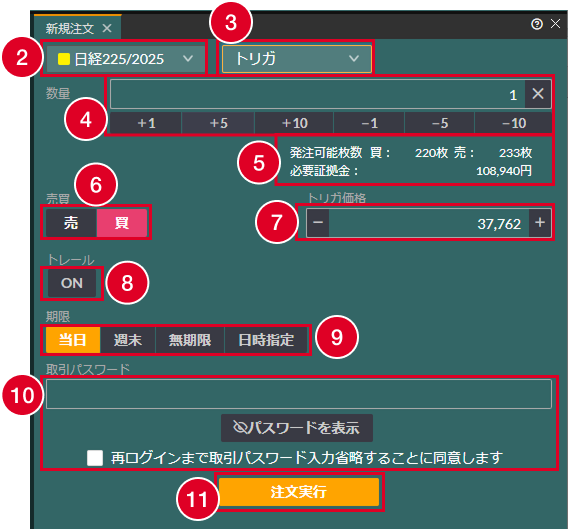Image resolution: width=568 pixels, height=529 pixels.
Task: Toggle the トレール ON switch
Action: click(x=72, y=283)
